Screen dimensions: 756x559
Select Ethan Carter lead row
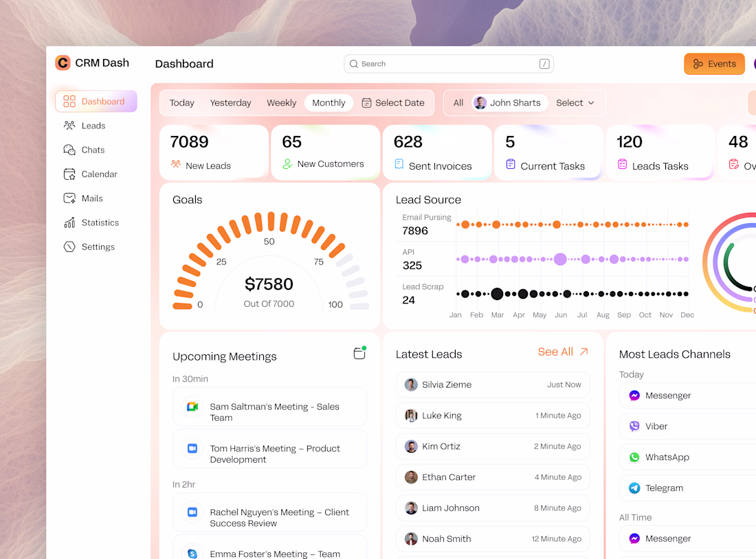[493, 477]
